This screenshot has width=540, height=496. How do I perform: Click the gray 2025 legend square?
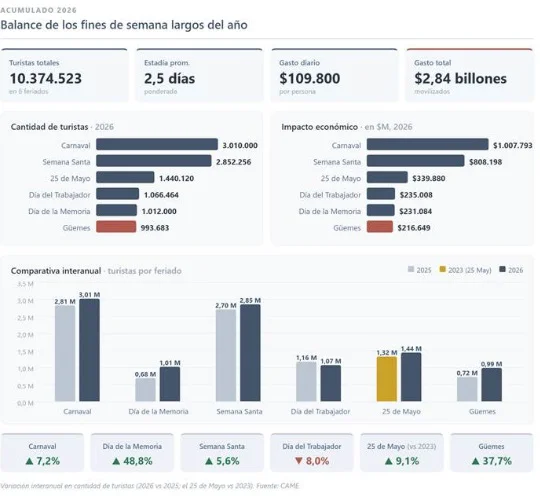tap(411, 269)
